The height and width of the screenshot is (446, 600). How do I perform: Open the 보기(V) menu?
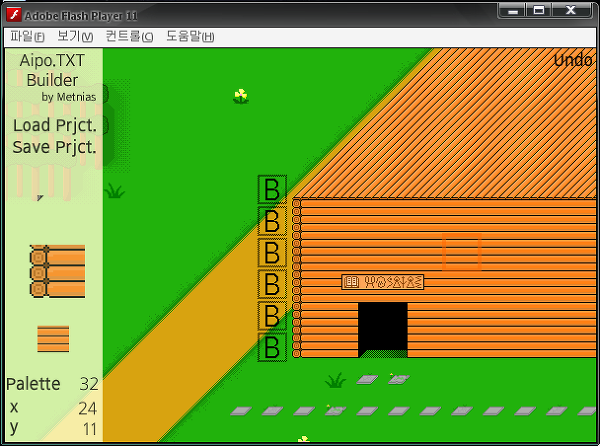(x=75, y=37)
